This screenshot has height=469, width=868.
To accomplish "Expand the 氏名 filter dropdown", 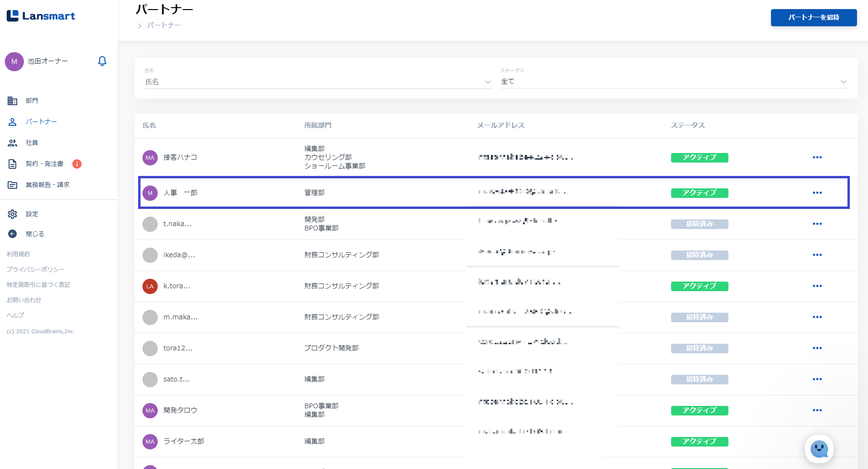I will (x=488, y=82).
